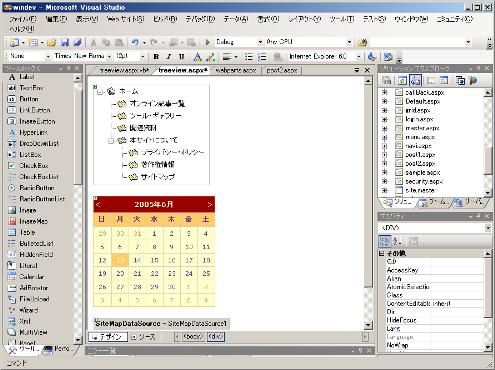Collapse the 本サイトについて tree node
The width and height of the screenshot is (495, 370).
tap(111, 141)
